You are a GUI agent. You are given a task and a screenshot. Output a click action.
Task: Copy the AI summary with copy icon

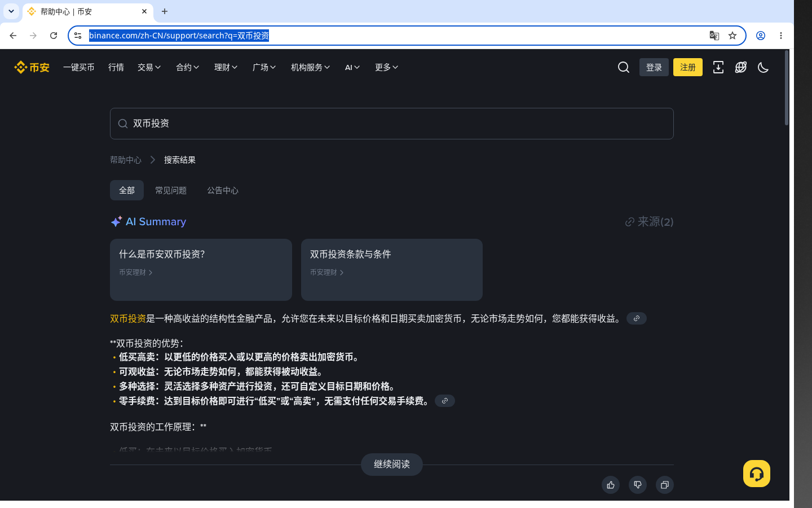tap(665, 485)
